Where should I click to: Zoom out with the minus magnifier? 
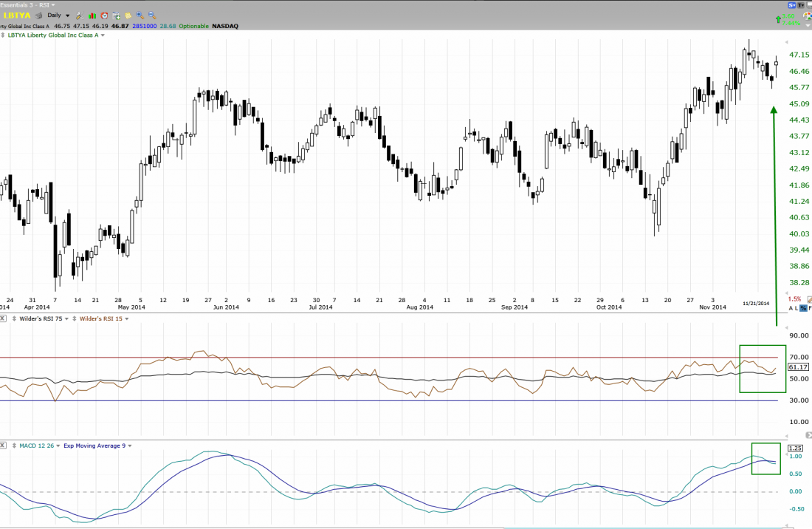point(151,15)
